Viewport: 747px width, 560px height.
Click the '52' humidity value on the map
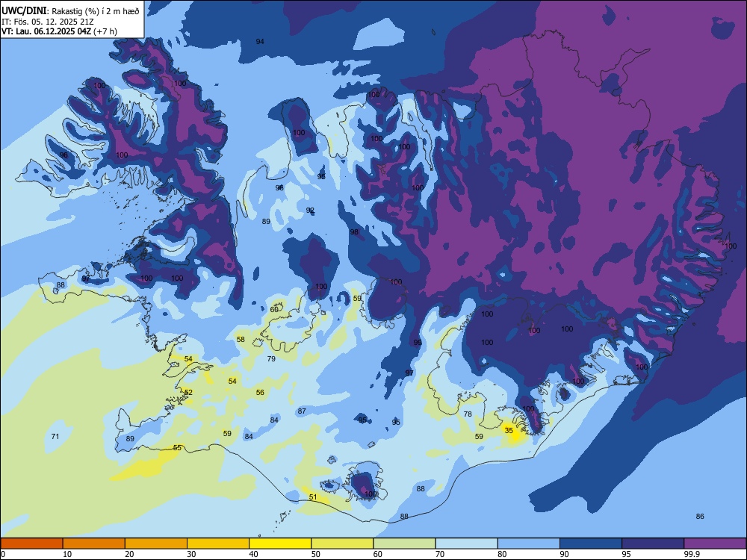[188, 393]
